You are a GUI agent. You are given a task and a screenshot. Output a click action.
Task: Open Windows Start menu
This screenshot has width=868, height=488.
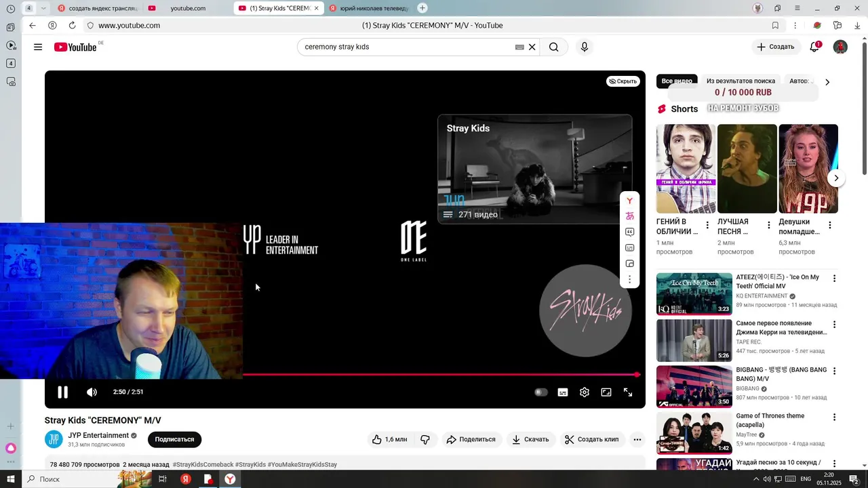[x=11, y=479]
